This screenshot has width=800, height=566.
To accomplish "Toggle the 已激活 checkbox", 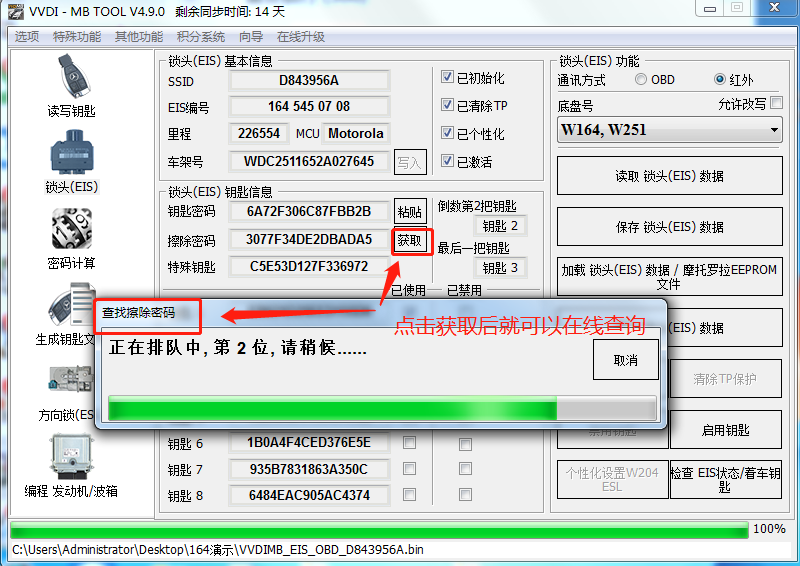I will 447,161.
